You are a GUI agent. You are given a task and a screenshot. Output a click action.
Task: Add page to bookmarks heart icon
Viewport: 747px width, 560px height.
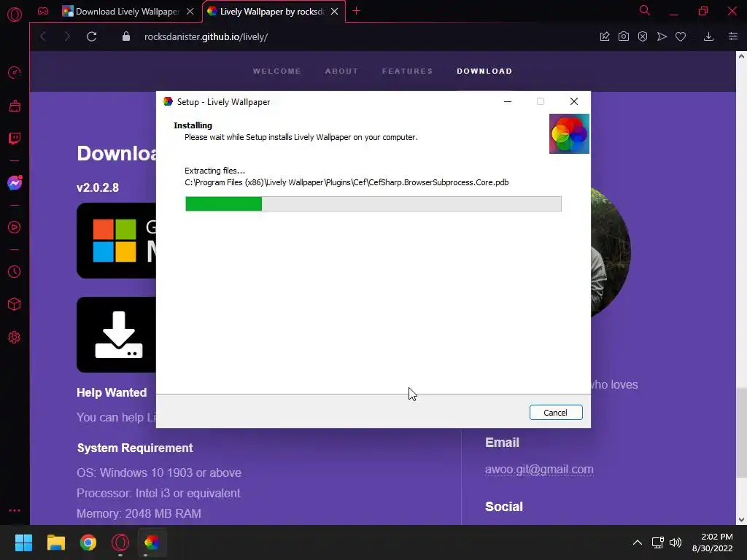(x=681, y=36)
